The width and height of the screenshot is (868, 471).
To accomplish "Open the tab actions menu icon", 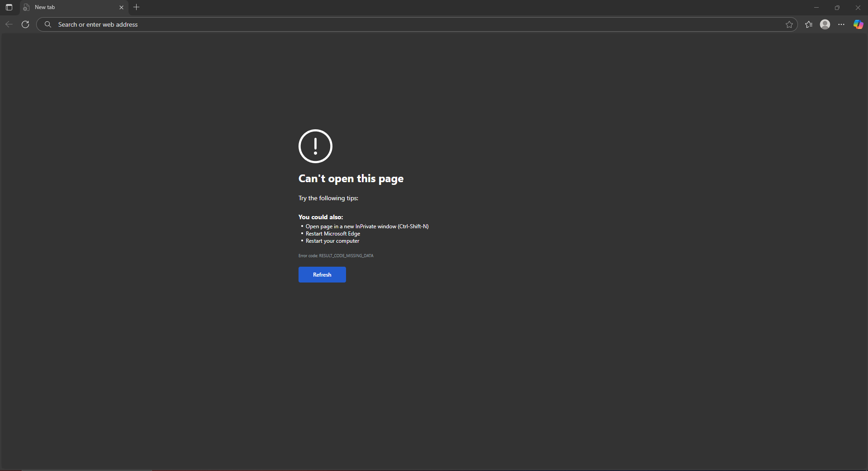I will pyautogui.click(x=9, y=7).
